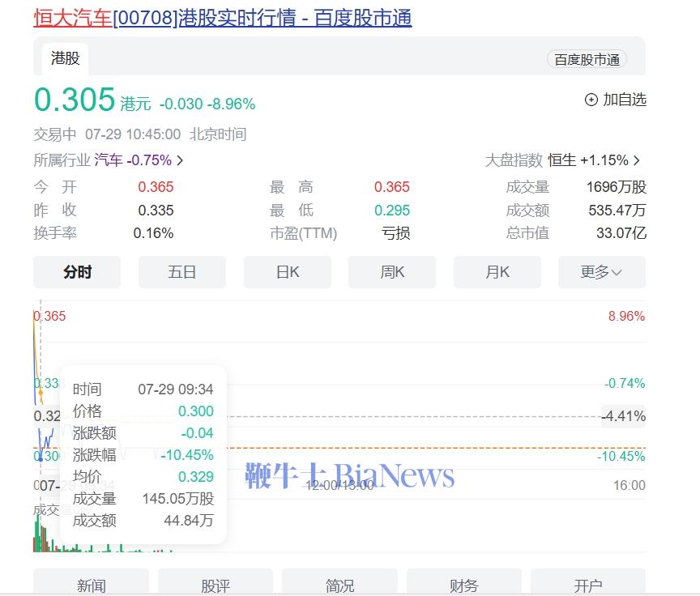Switch chart to 分时 view

point(77,271)
